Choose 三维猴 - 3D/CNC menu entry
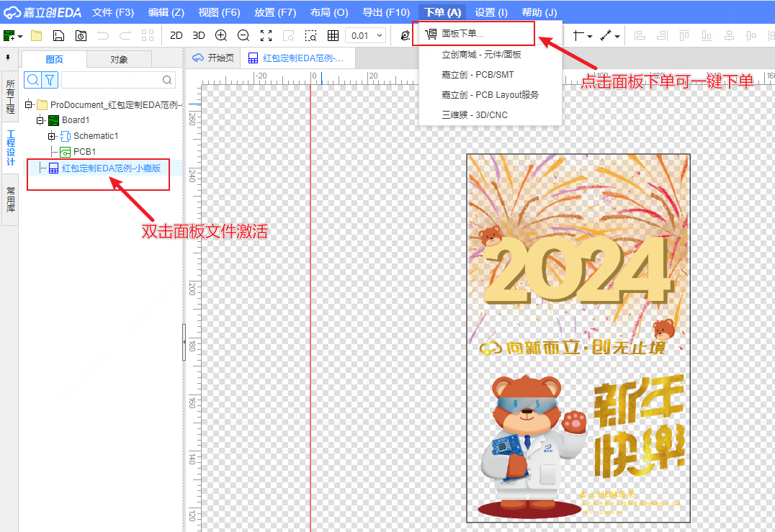 [490, 115]
